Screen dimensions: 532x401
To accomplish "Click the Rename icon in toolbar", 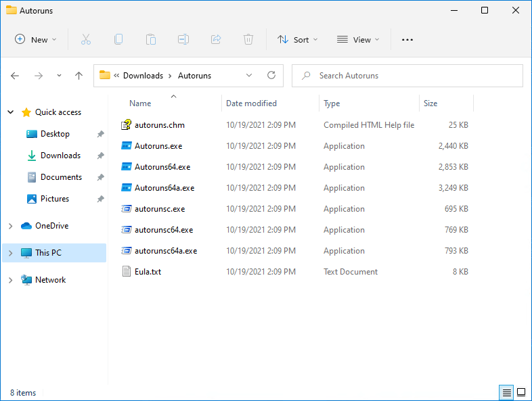I will 183,40.
